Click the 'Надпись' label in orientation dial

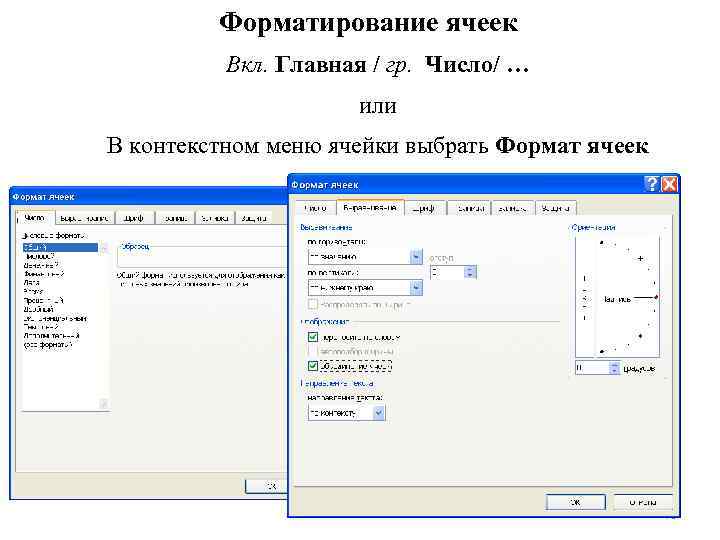point(617,299)
